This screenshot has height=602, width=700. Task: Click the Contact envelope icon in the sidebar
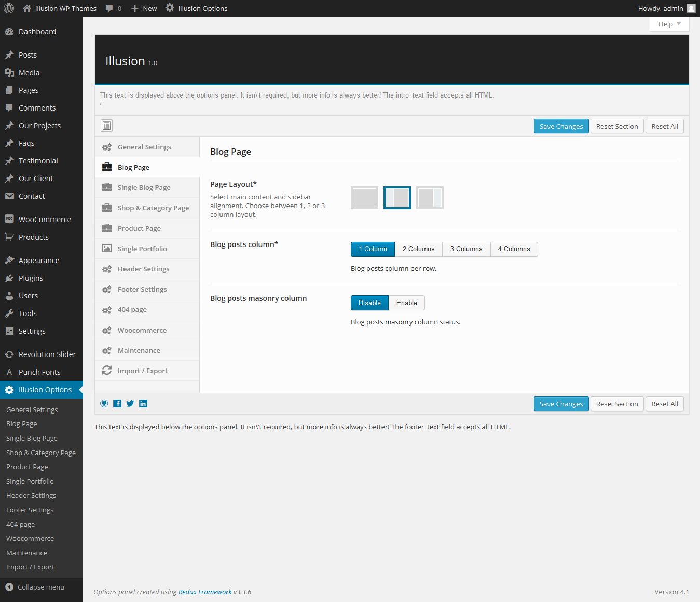tap(9, 196)
